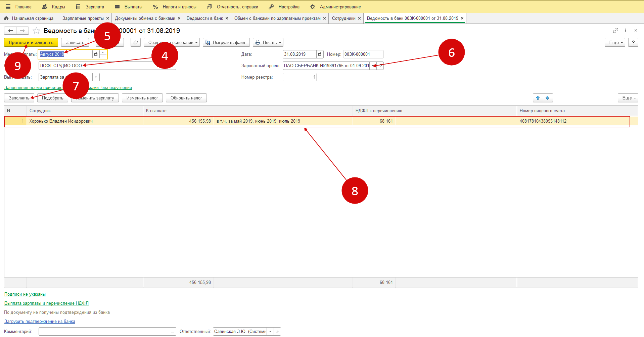Move row up with blue arrow

coord(538,98)
